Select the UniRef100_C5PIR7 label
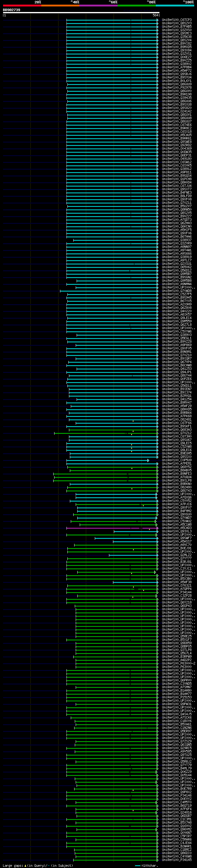This screenshot has width=197, height=868. pos(176,836)
